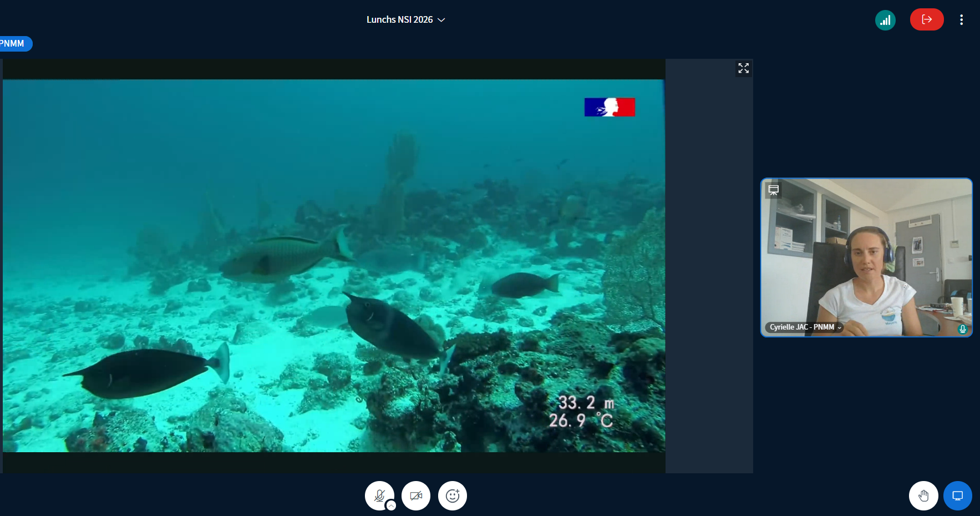Click green microphone indicator on webcam tile
The width and height of the screenshot is (980, 516).
click(962, 329)
